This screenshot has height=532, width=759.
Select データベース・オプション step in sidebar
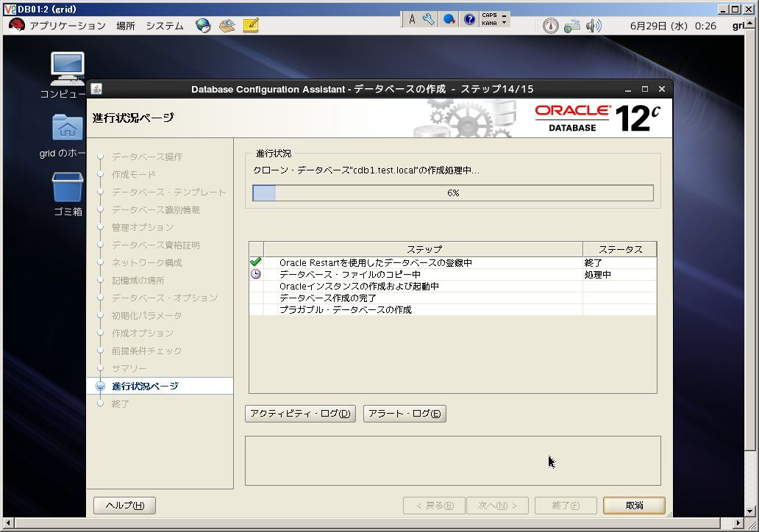[x=165, y=298]
